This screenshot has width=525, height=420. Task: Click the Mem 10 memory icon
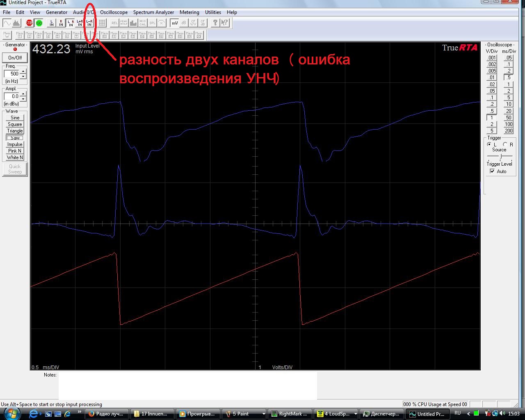(x=105, y=35)
